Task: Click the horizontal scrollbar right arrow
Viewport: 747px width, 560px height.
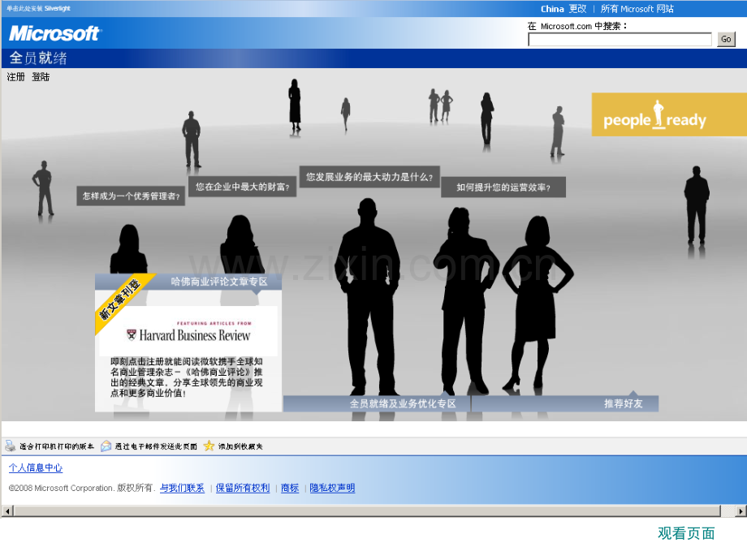Action: point(741,511)
